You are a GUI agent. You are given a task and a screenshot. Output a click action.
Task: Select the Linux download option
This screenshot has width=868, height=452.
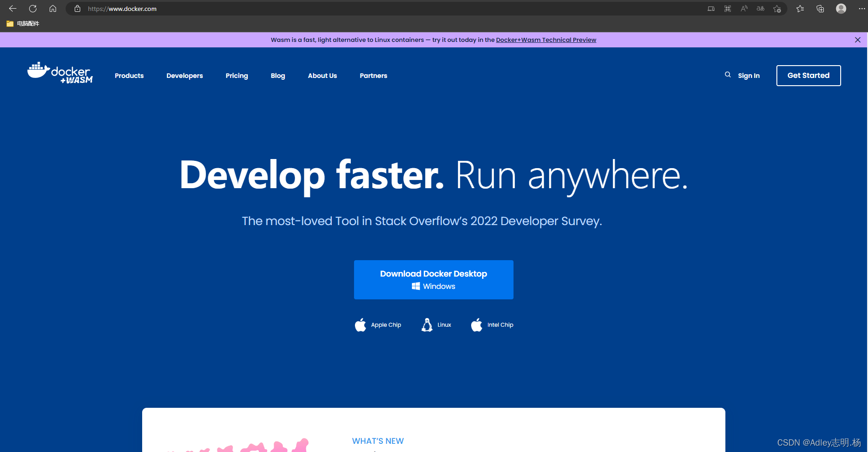click(x=436, y=325)
